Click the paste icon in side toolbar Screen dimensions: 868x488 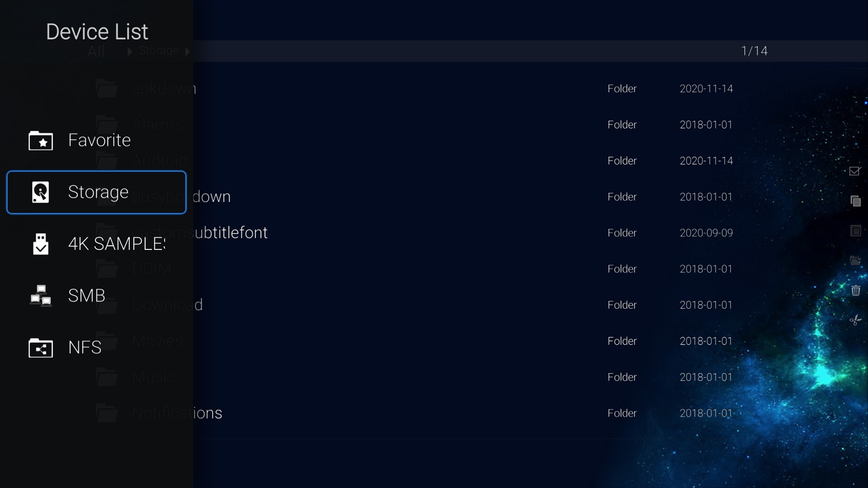click(x=856, y=231)
